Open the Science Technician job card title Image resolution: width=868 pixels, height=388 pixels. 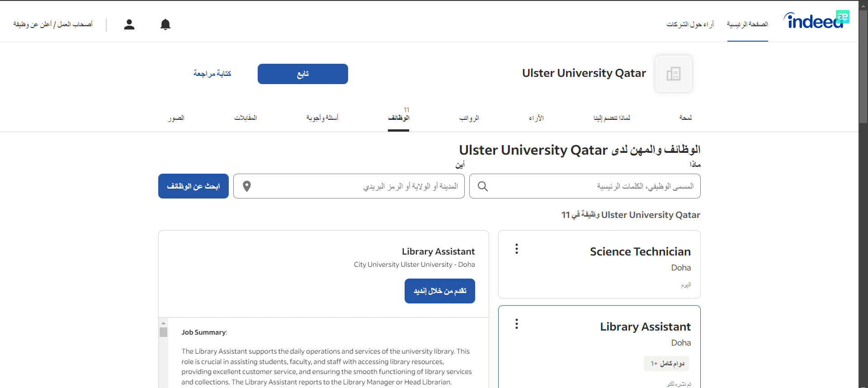click(640, 251)
